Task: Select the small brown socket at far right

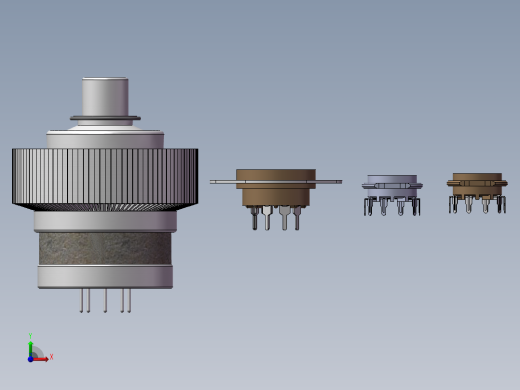Action: (477, 193)
